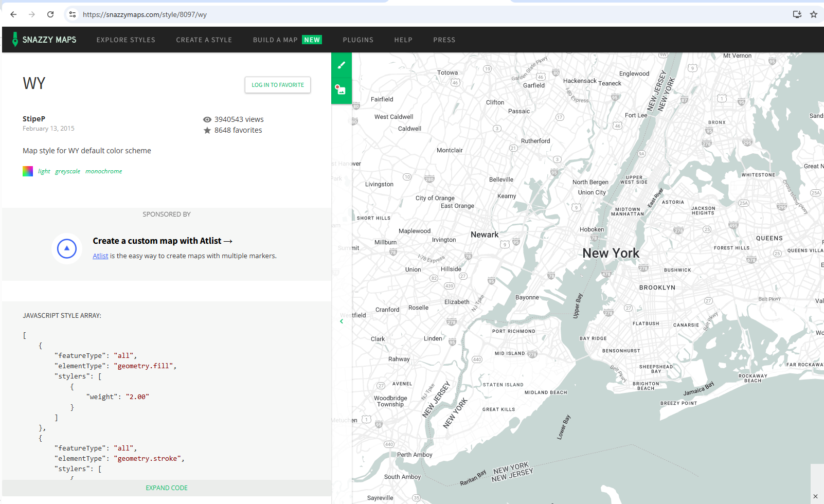
Task: Open the Plugins page
Action: point(358,40)
